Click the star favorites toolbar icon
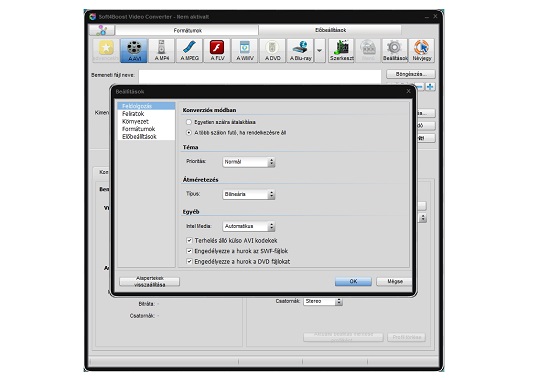 [x=106, y=51]
